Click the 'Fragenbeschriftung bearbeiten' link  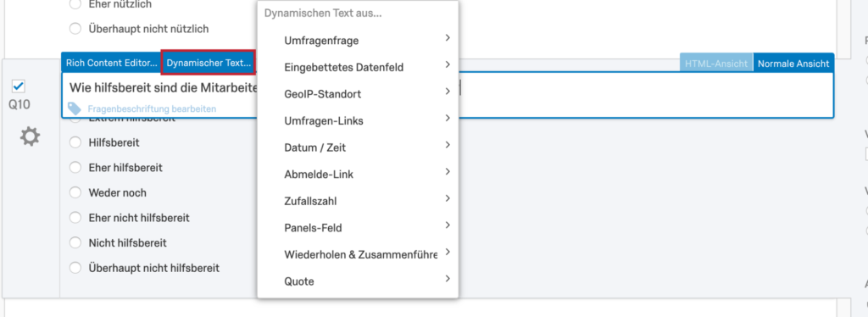(x=152, y=109)
